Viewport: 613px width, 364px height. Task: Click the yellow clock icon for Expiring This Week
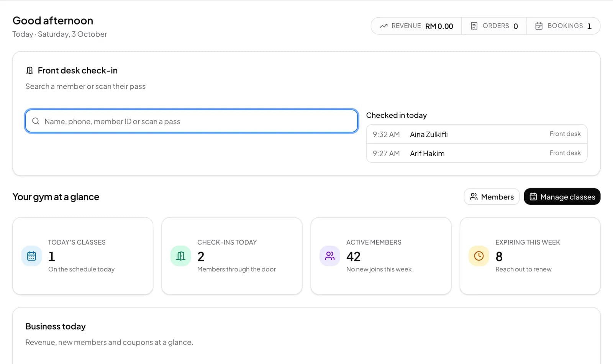click(x=479, y=256)
